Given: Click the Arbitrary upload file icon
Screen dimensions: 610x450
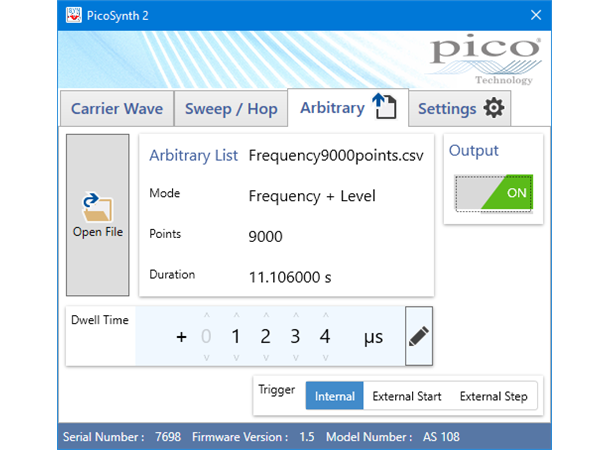Looking at the screenshot, I should 384,106.
